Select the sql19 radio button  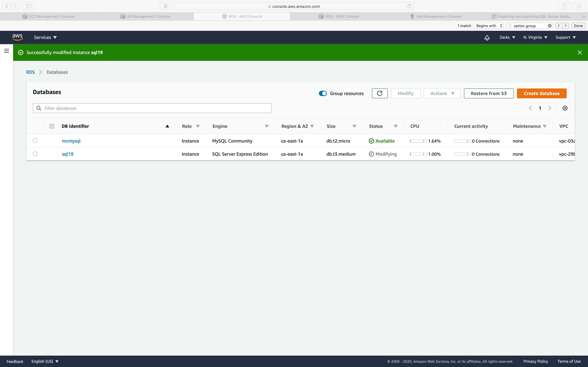click(x=35, y=154)
